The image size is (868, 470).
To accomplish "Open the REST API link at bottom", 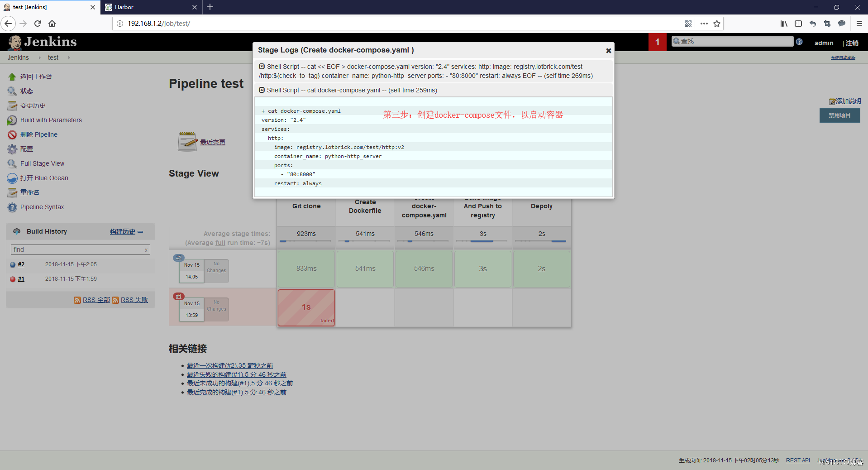I will 797,460.
